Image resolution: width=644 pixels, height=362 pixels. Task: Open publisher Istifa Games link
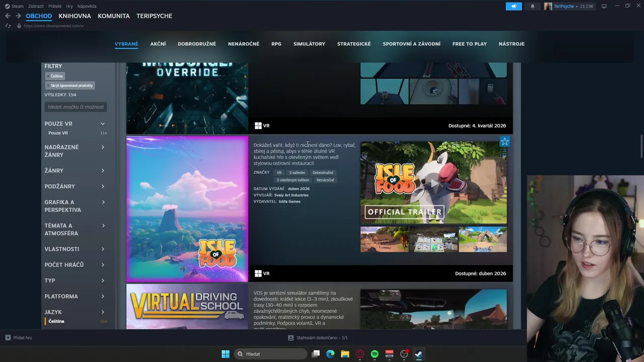point(289,202)
